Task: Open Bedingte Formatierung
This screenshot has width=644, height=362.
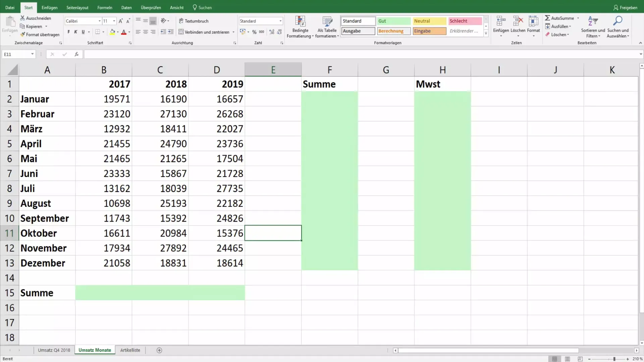Action: 300,27
